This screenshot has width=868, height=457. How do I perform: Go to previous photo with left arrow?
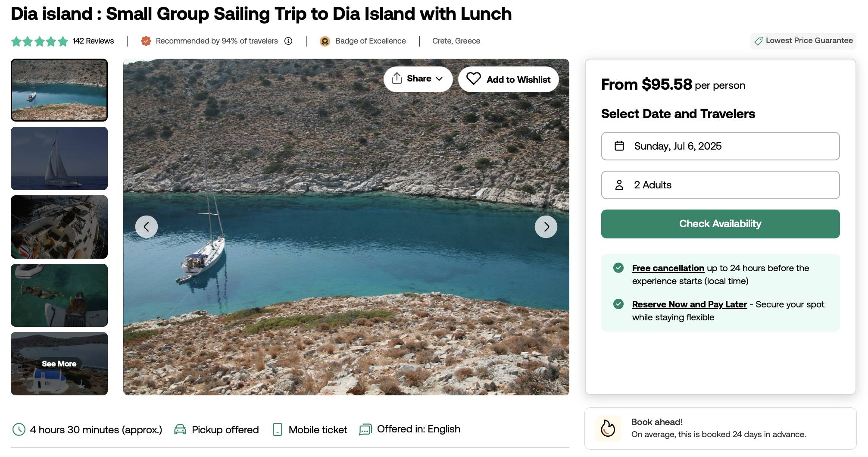pyautogui.click(x=147, y=227)
